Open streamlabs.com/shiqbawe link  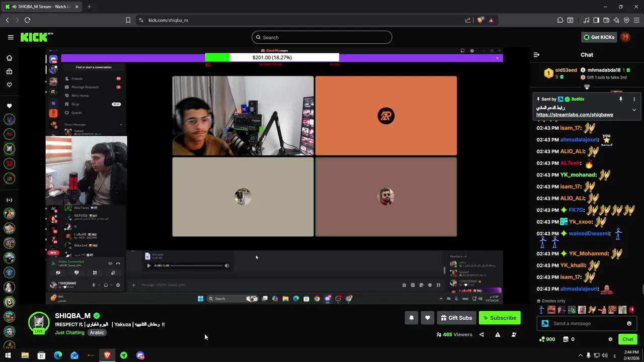pyautogui.click(x=575, y=115)
